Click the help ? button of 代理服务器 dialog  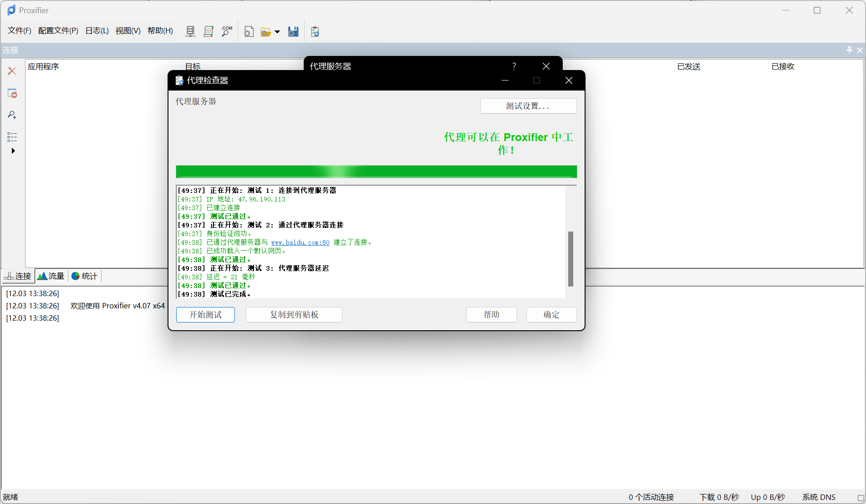click(x=514, y=66)
